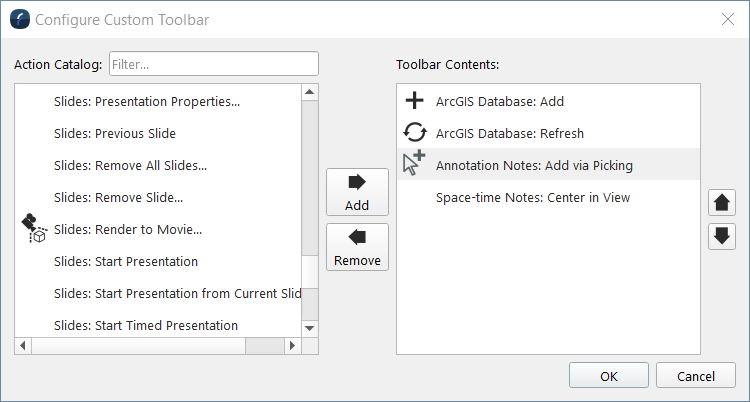Select Space-time Notes: Center in View
Viewport: 750px width, 402px height.
point(533,197)
